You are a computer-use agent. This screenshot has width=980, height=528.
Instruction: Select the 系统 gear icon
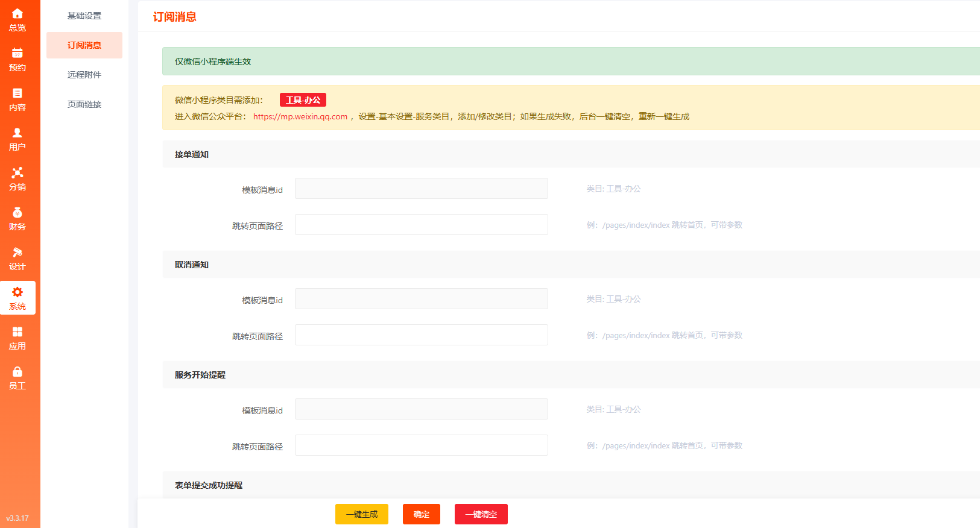pyautogui.click(x=17, y=292)
